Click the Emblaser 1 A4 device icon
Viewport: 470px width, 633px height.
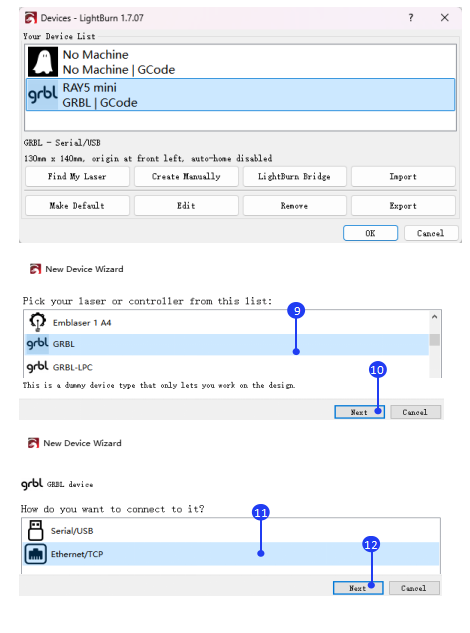pyautogui.click(x=37, y=322)
